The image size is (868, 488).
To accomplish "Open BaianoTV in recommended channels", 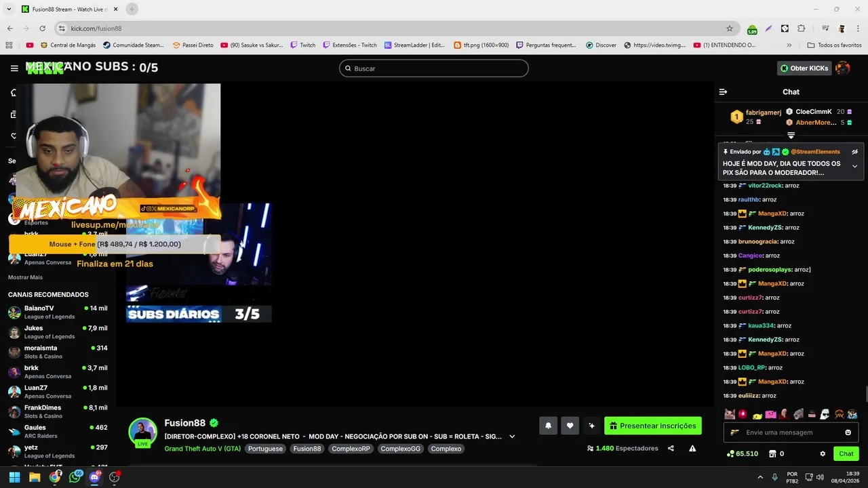I will 58,312.
